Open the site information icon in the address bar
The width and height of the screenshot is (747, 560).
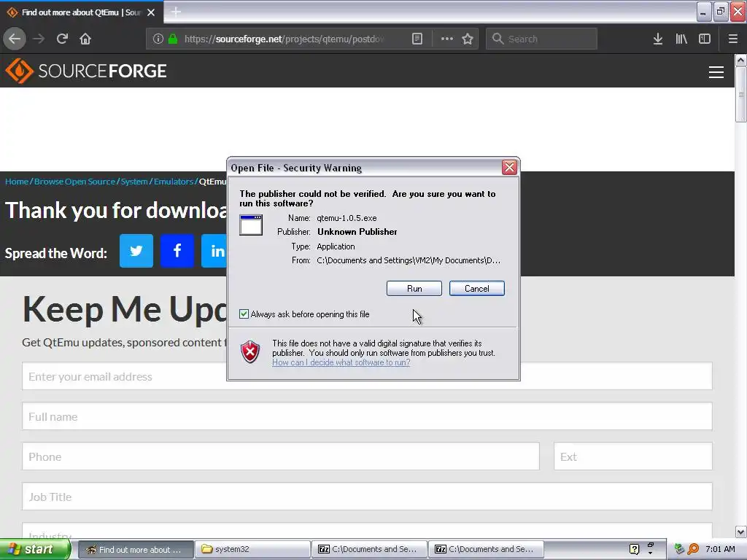pos(158,39)
